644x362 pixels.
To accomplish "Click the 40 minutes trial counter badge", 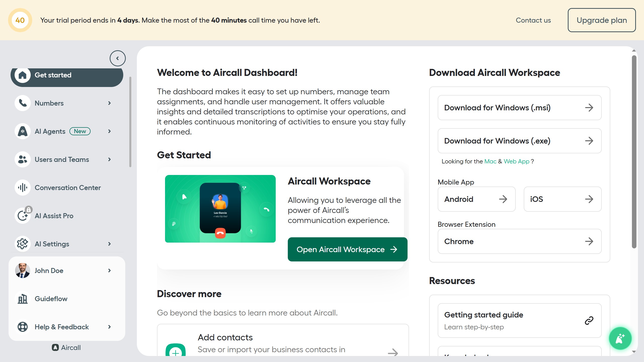I will tap(20, 20).
